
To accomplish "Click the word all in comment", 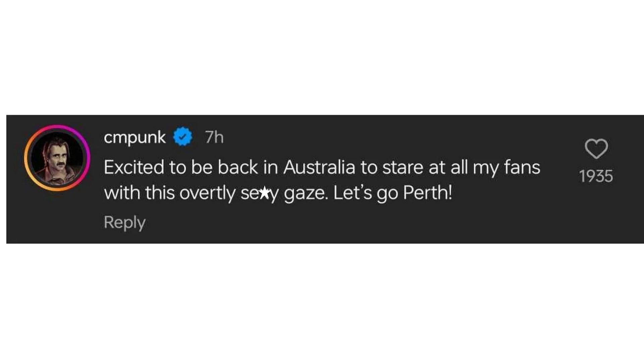I will point(459,167).
